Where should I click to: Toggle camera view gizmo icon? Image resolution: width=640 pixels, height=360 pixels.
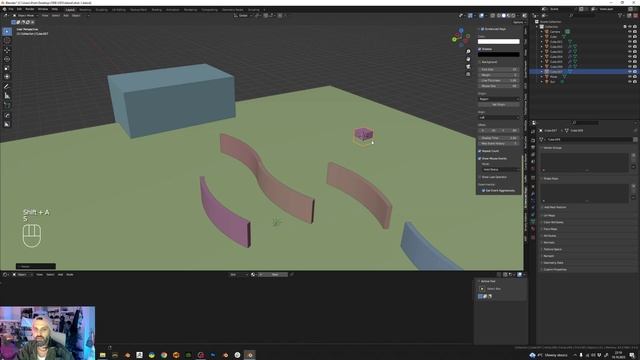point(468,67)
